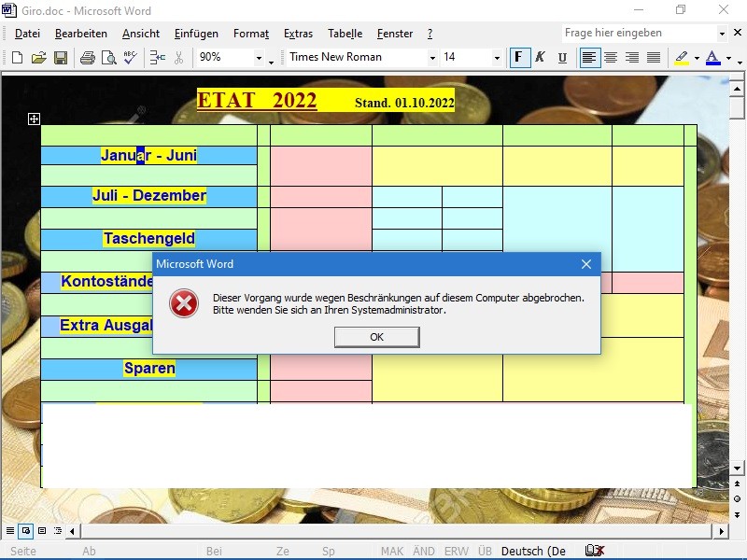747x560 pixels.
Task: Open the Fenster menu
Action: [395, 34]
